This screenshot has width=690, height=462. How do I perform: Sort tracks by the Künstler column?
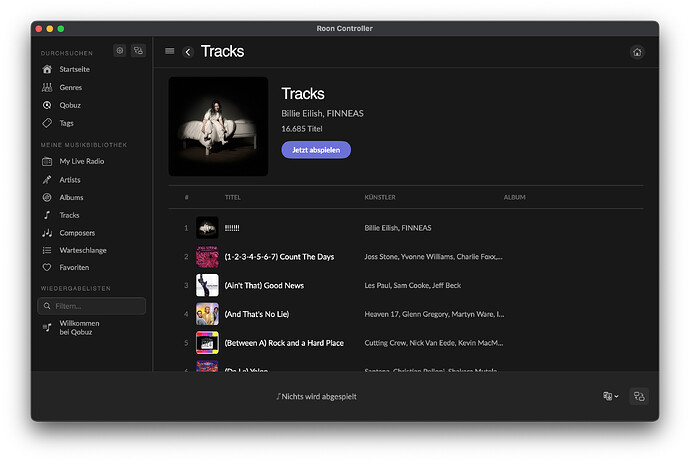click(x=380, y=197)
